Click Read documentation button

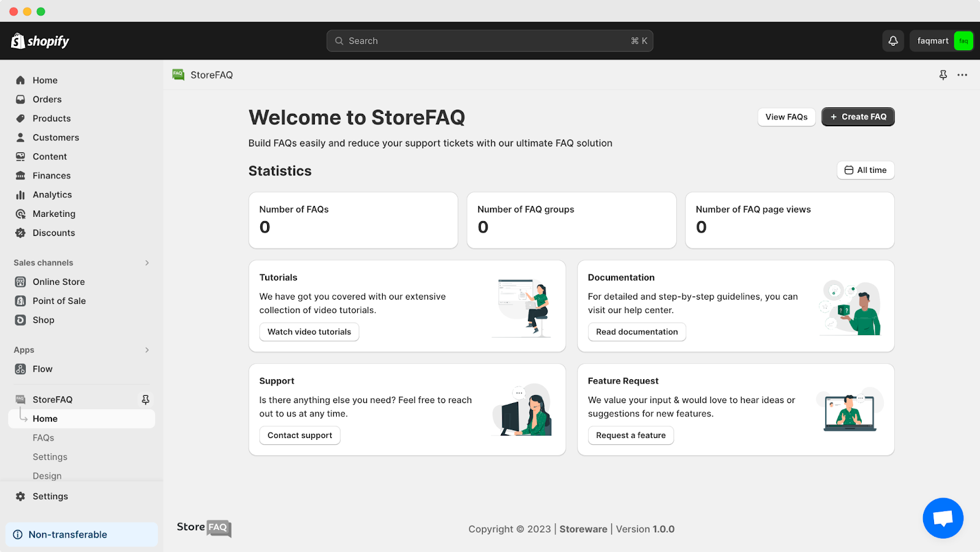point(637,332)
